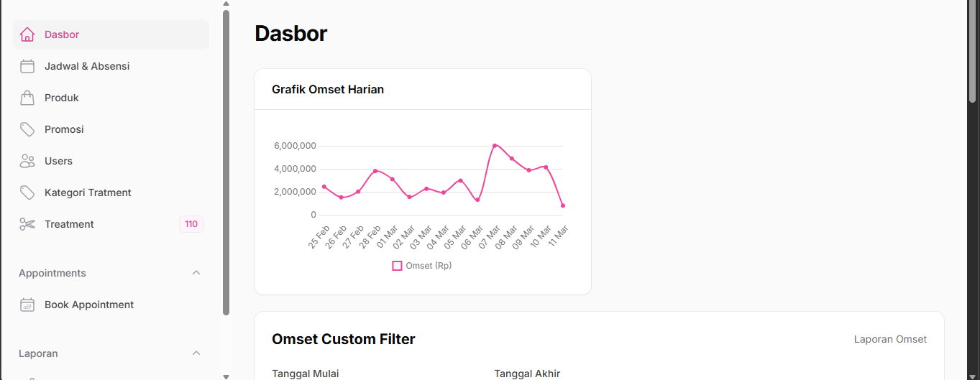Screen dimensions: 980x380
Task: Collapse the Appointments section chevron
Action: coord(196,273)
